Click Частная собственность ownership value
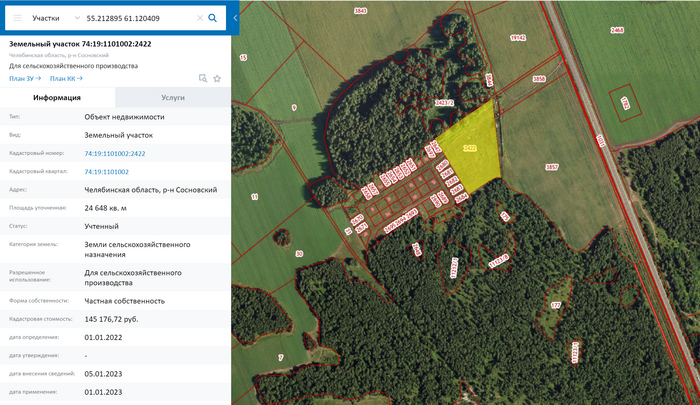The width and height of the screenshot is (700, 405). [x=125, y=301]
